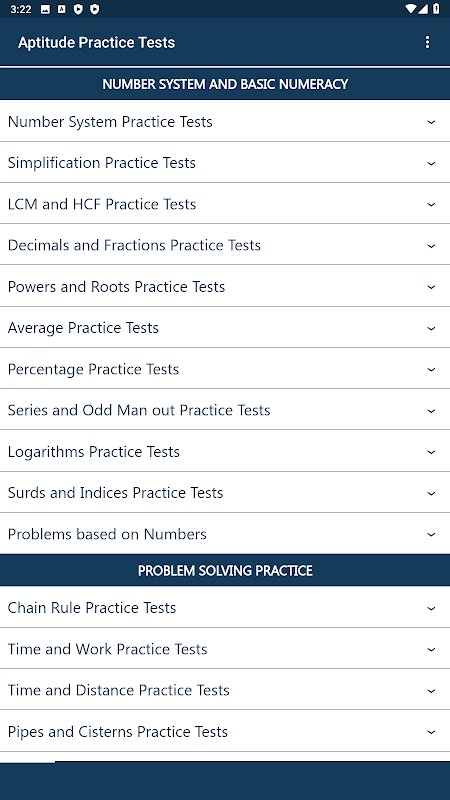450x800 pixels.
Task: Open Series and Odd Man out Practice Tests
Action: tap(225, 410)
